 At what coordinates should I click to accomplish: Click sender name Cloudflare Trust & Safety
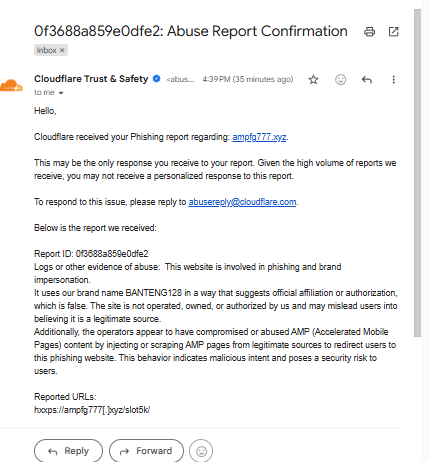coord(91,79)
